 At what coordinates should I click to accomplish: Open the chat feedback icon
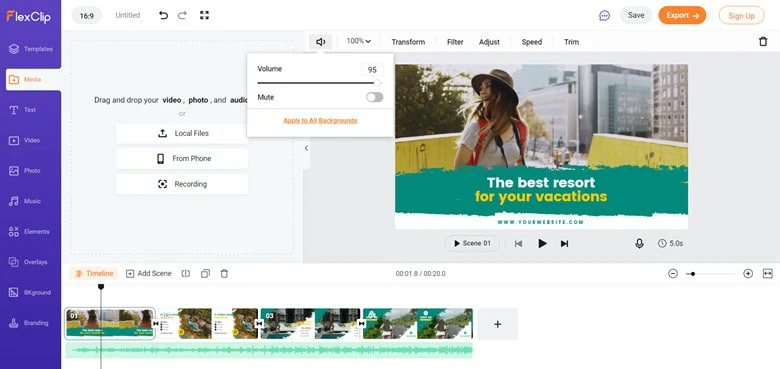click(604, 15)
